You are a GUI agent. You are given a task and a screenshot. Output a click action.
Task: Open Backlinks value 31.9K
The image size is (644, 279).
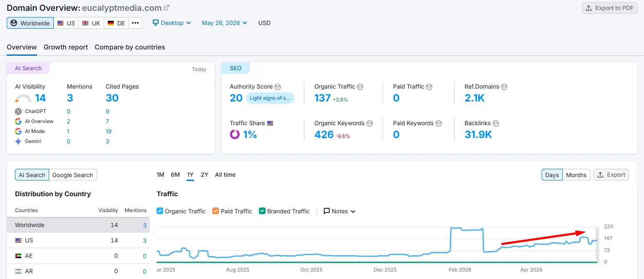click(478, 134)
